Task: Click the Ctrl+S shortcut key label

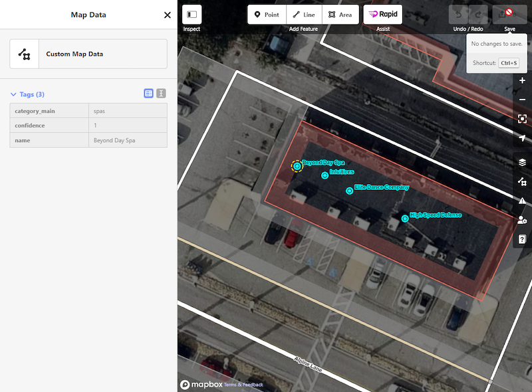Action: (x=509, y=63)
